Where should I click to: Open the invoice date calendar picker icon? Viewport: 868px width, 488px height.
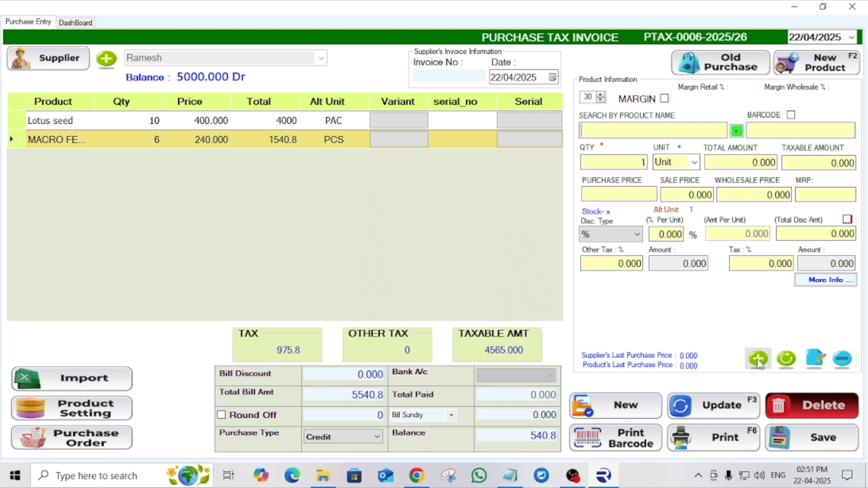click(552, 77)
